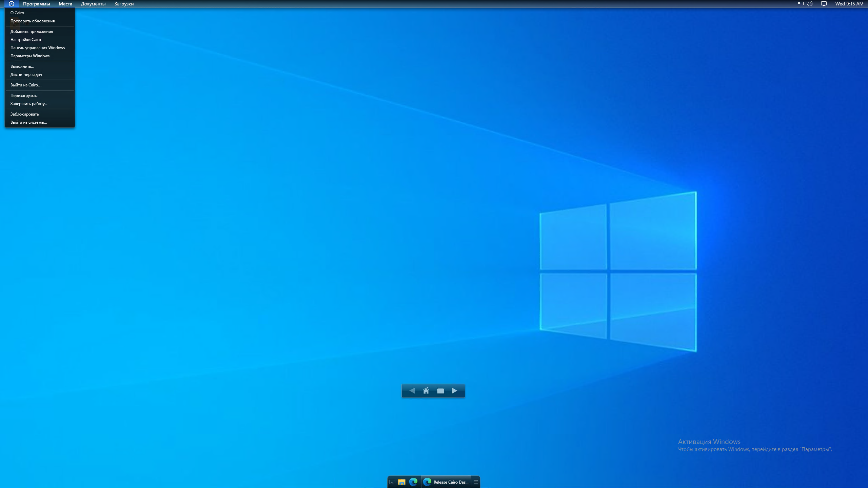Choose Диспетчер задач menu entry

pos(26,75)
